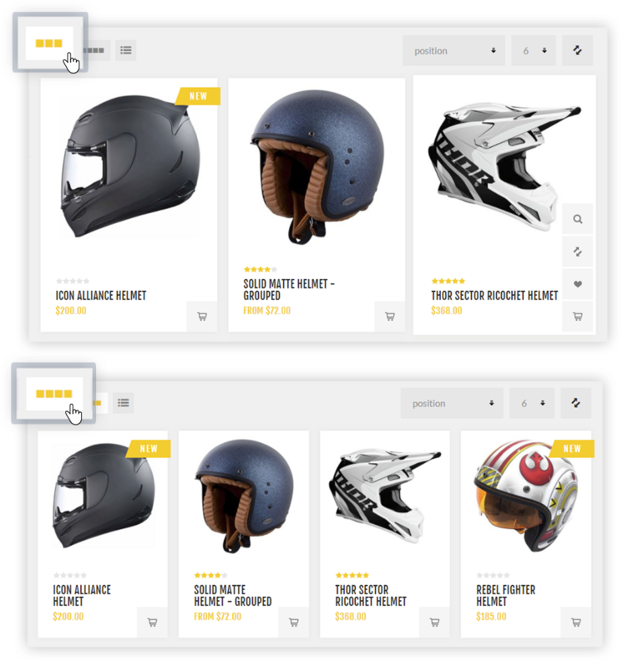Screen dimensions: 623x672
Task: Open the Rebel Fighter Helmet product title link
Action: coord(505,595)
